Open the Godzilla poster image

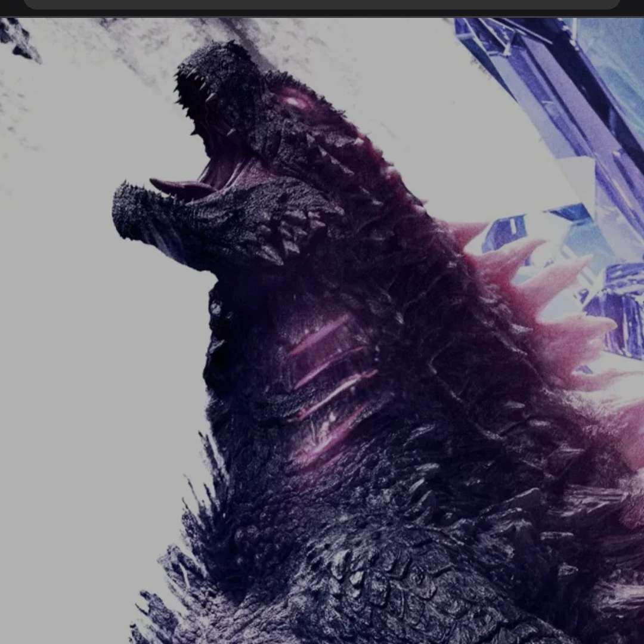pos(322,330)
